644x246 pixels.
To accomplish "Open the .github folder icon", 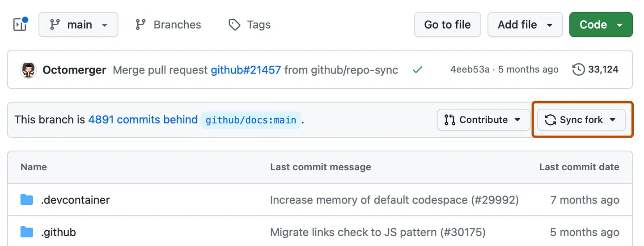I will (x=27, y=232).
